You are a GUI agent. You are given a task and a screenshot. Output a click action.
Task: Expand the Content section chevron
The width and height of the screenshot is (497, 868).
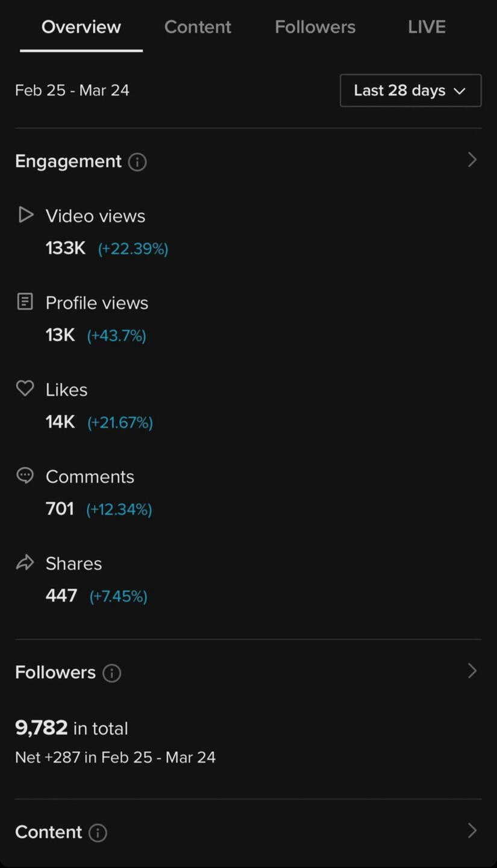[x=472, y=831]
